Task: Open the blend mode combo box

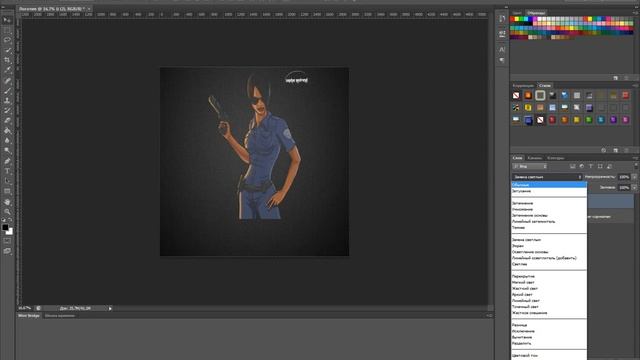Action: (x=547, y=177)
